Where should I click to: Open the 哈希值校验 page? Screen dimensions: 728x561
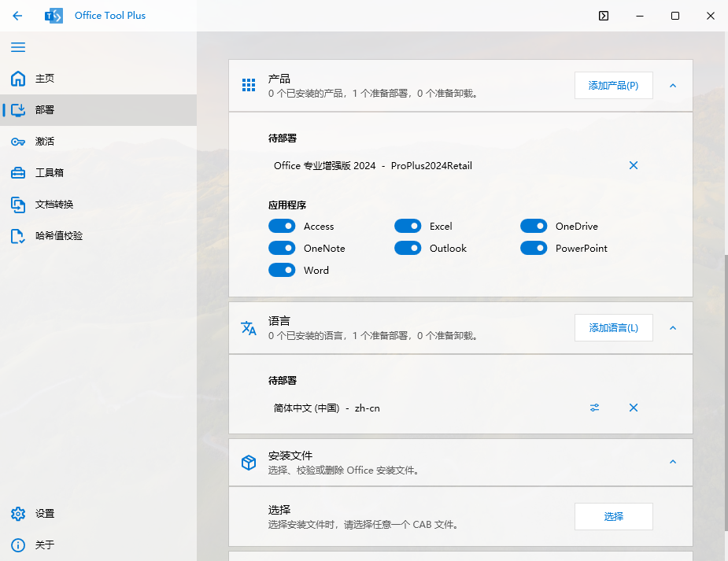98,236
